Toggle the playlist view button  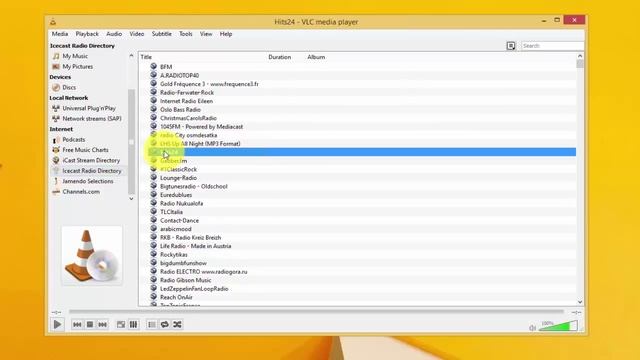click(x=152, y=324)
